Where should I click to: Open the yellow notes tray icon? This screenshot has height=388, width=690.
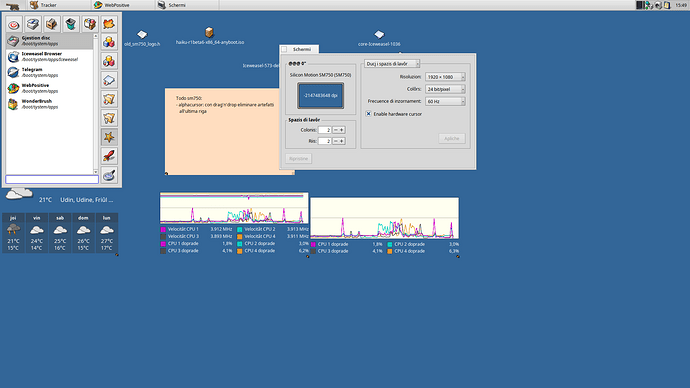coord(667,5)
